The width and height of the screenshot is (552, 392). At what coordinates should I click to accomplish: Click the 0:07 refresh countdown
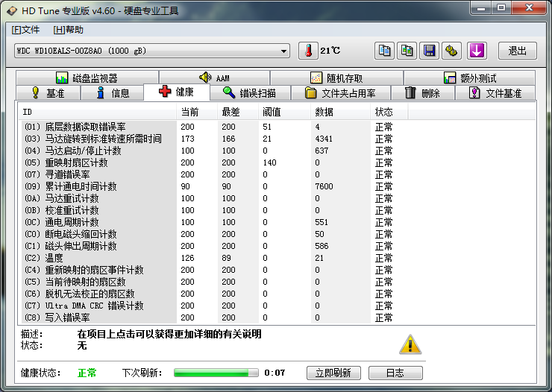pos(275,373)
